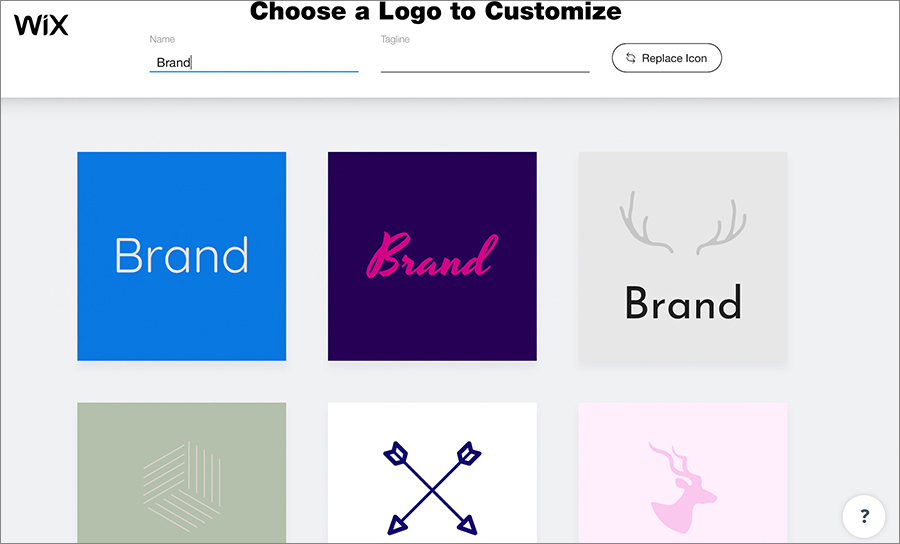Click the circular arrows icon beside Replace Icon

[630, 58]
